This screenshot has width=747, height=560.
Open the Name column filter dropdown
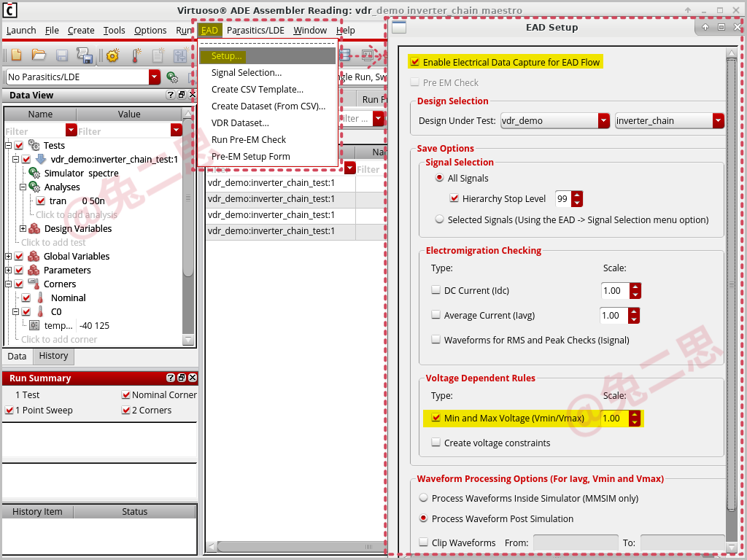(x=71, y=130)
